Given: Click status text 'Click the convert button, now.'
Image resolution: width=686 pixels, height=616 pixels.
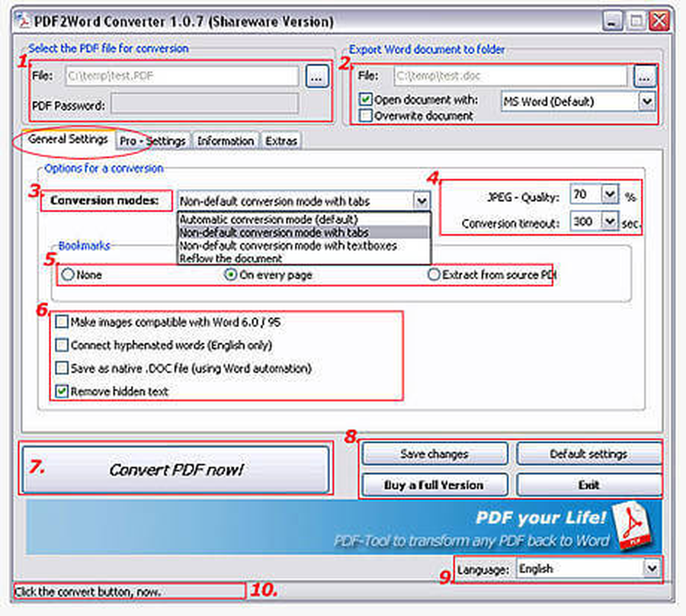Looking at the screenshot, I should [x=88, y=592].
